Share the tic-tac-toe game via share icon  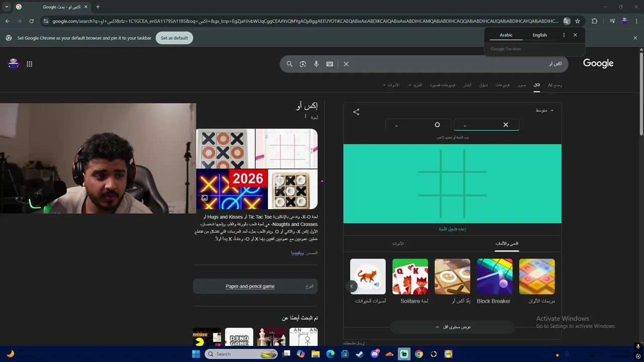[356, 112]
